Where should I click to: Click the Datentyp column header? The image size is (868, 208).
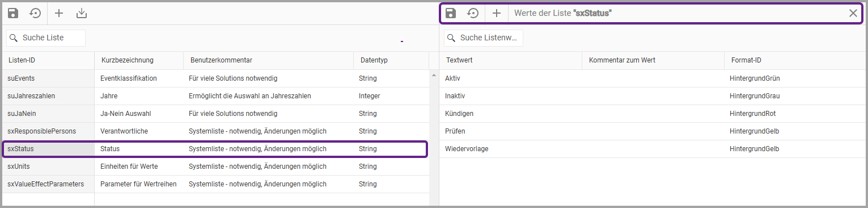click(x=391, y=60)
